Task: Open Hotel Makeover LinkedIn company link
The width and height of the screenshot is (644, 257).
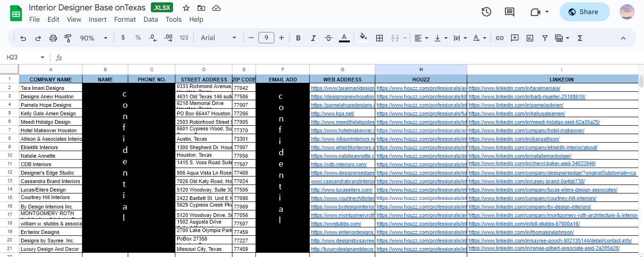Action: [527, 130]
